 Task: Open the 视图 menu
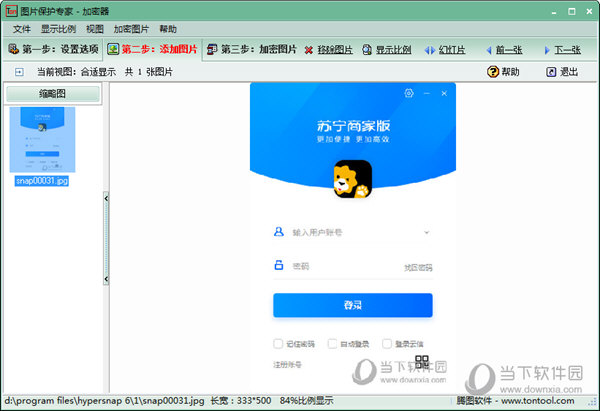95,29
